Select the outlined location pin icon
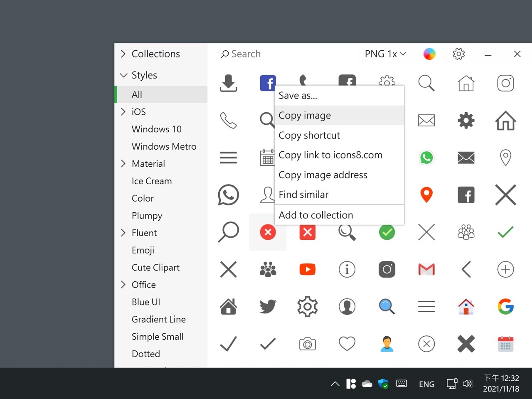The width and height of the screenshot is (532, 399). tap(505, 158)
